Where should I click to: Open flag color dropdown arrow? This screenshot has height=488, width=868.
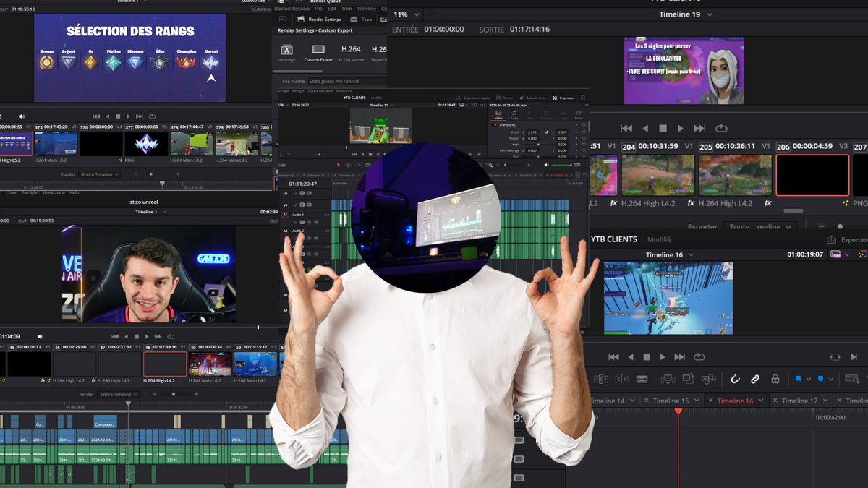click(x=808, y=379)
